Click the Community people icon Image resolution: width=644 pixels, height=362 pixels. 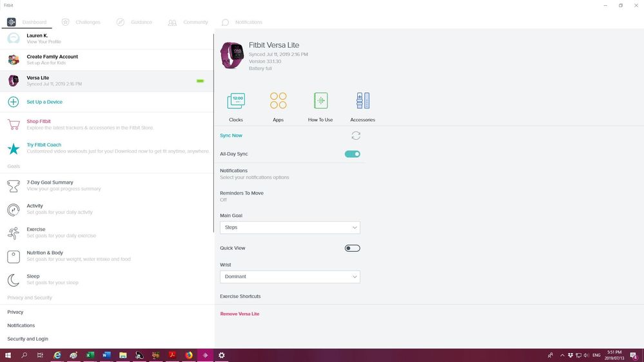coord(172,23)
